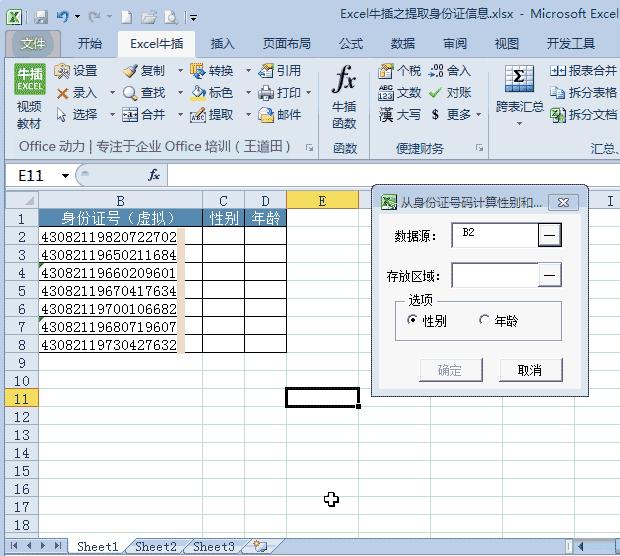Click the Select All corner of the sheet
This screenshot has height=556, width=620.
click(23, 200)
